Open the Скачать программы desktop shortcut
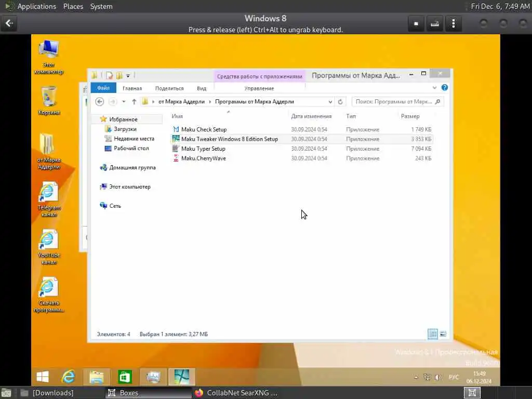The width and height of the screenshot is (532, 399). click(49, 295)
